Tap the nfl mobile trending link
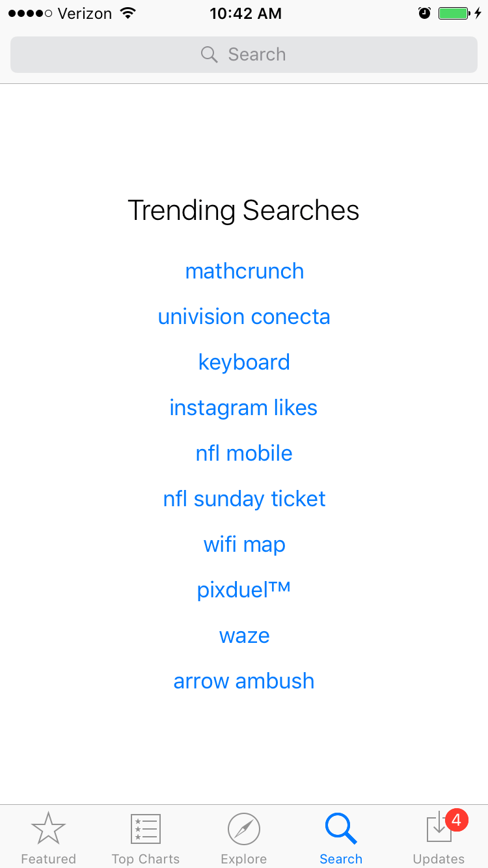 (x=244, y=454)
